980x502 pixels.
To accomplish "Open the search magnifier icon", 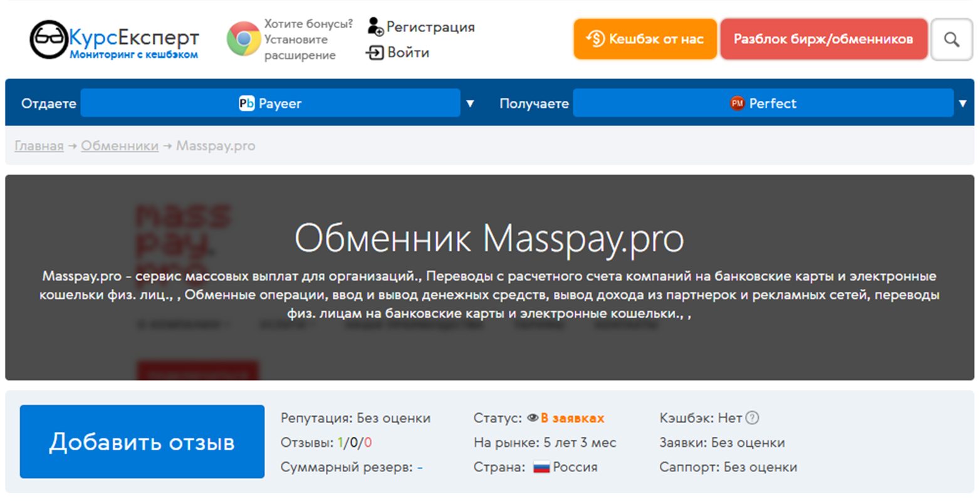I will tap(952, 39).
